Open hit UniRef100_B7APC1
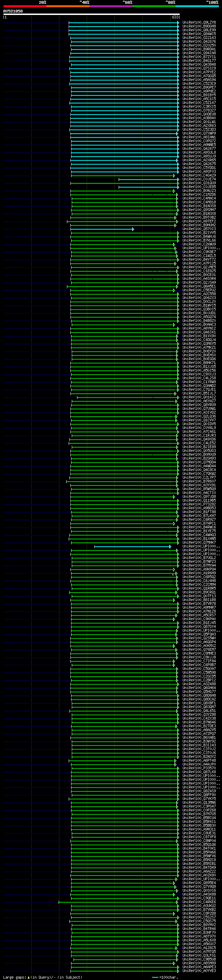 click(x=199, y=524)
